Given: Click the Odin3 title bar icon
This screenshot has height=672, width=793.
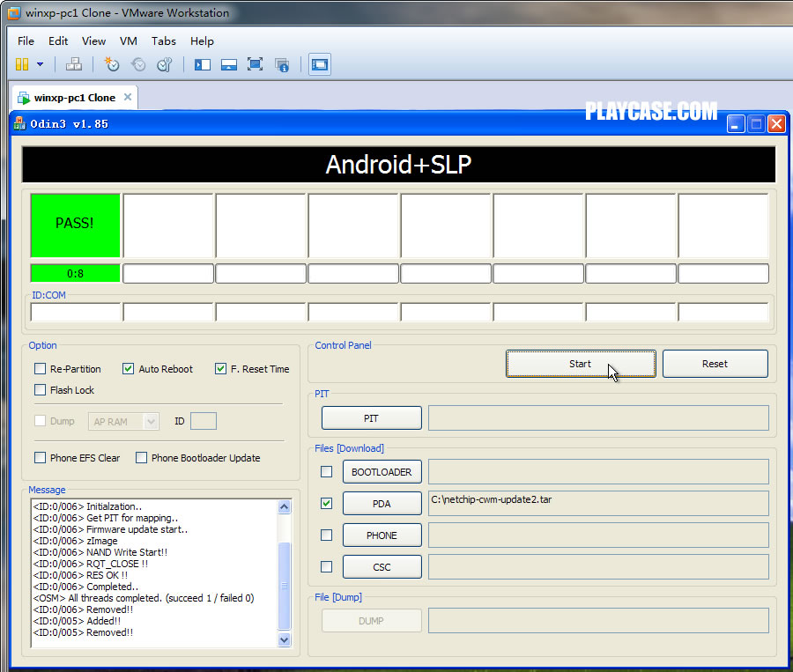Looking at the screenshot, I should (19, 124).
